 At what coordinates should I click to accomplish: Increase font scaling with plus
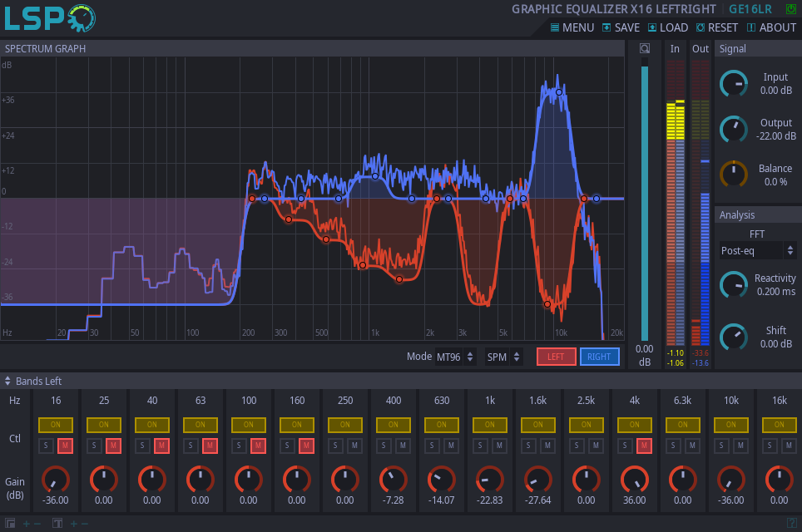coord(74,524)
